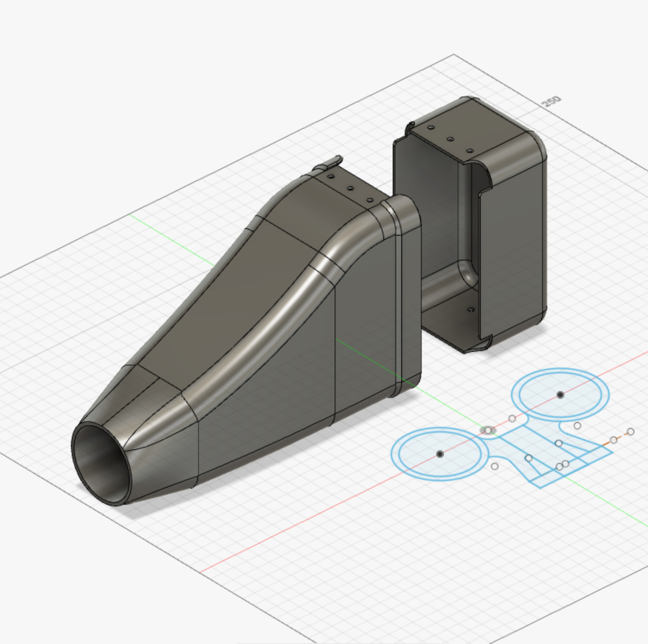Click the hole on the bracket's bottom flange
The width and height of the screenshot is (648, 644).
tap(471, 310)
